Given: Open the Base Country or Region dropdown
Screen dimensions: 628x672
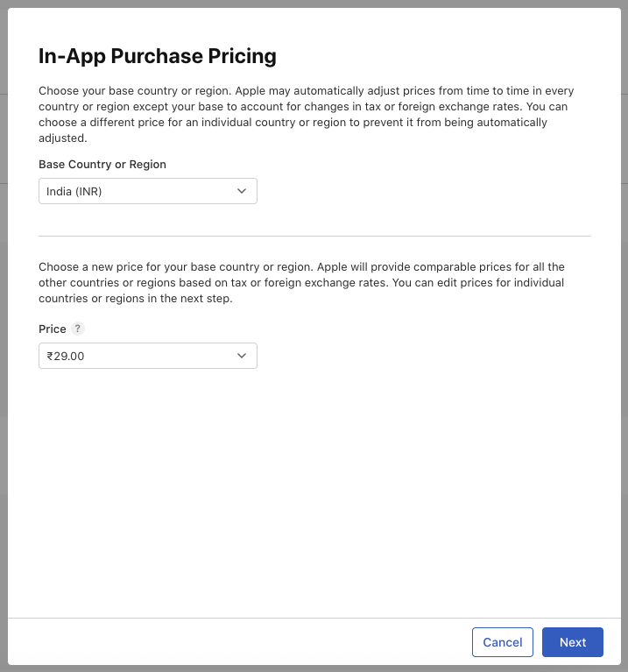Looking at the screenshot, I should click(147, 191).
